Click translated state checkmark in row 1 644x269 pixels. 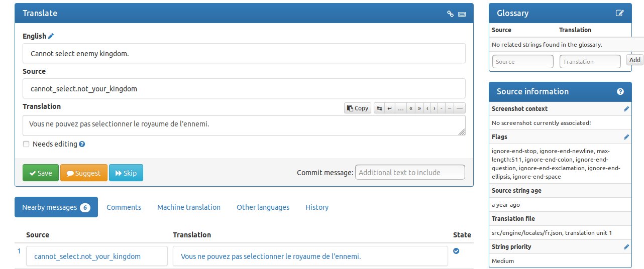coord(456,251)
